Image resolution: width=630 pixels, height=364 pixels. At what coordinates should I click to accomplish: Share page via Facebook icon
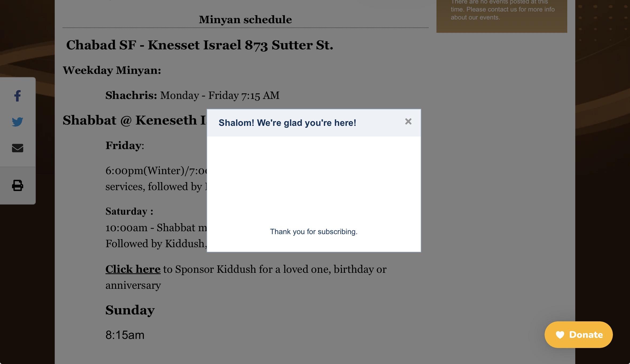pyautogui.click(x=18, y=96)
